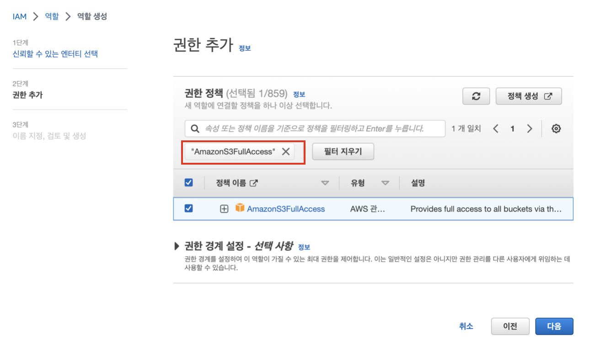Go to next results page arrow
This screenshot has height=364, width=590.
point(530,129)
